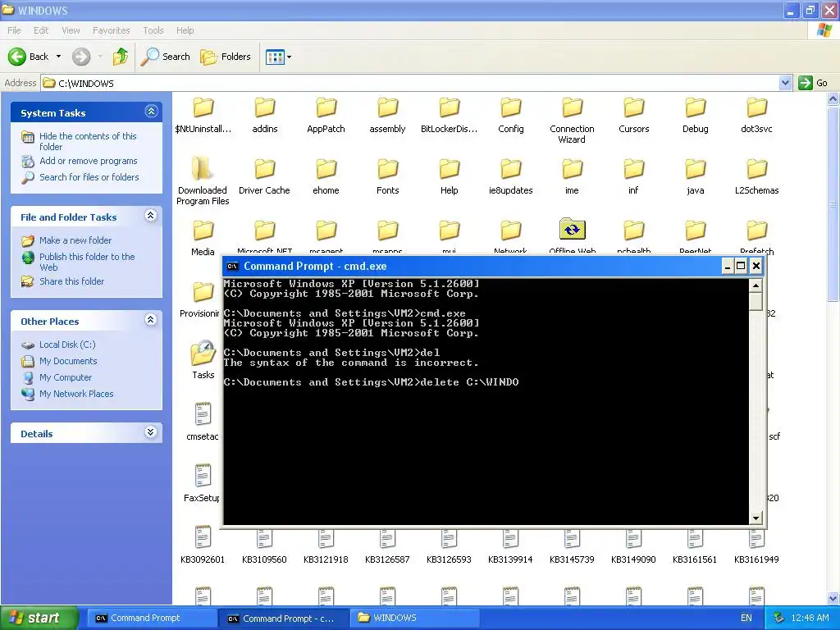Collapse the Other Places panel
This screenshot has width=840, height=630.
click(x=151, y=320)
